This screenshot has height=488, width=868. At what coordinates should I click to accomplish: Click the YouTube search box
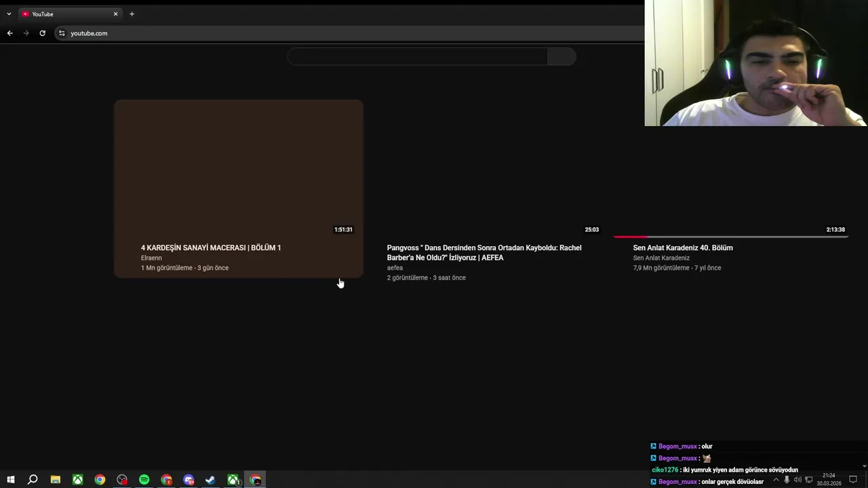(417, 57)
